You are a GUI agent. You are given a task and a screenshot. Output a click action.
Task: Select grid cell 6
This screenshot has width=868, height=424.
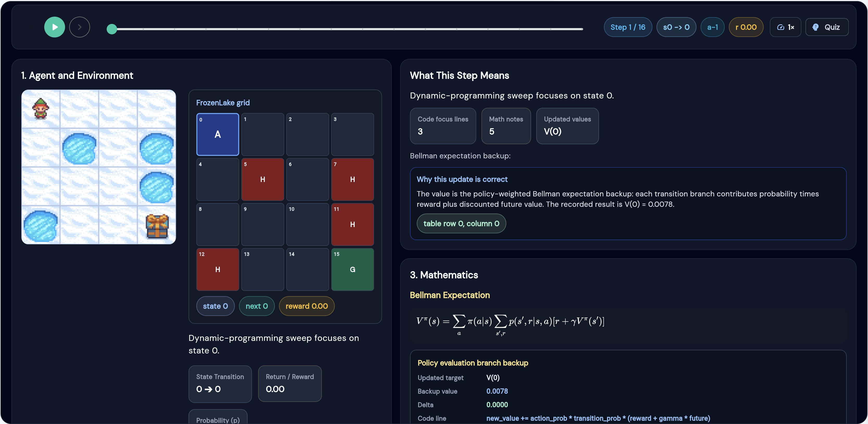[x=308, y=179]
